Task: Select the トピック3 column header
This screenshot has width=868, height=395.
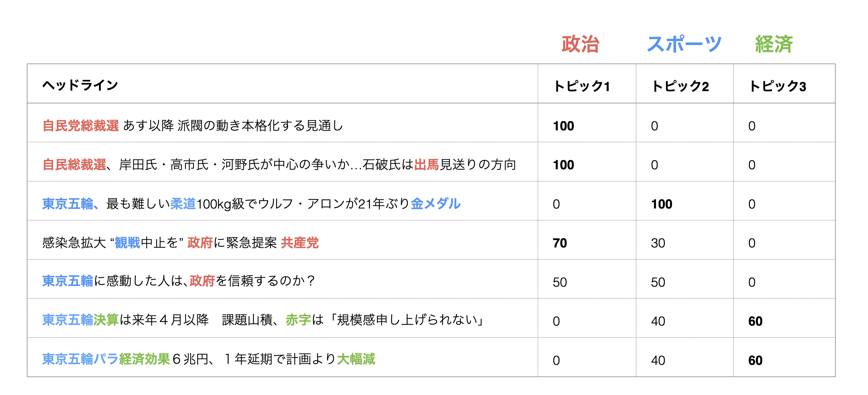Action: (778, 86)
